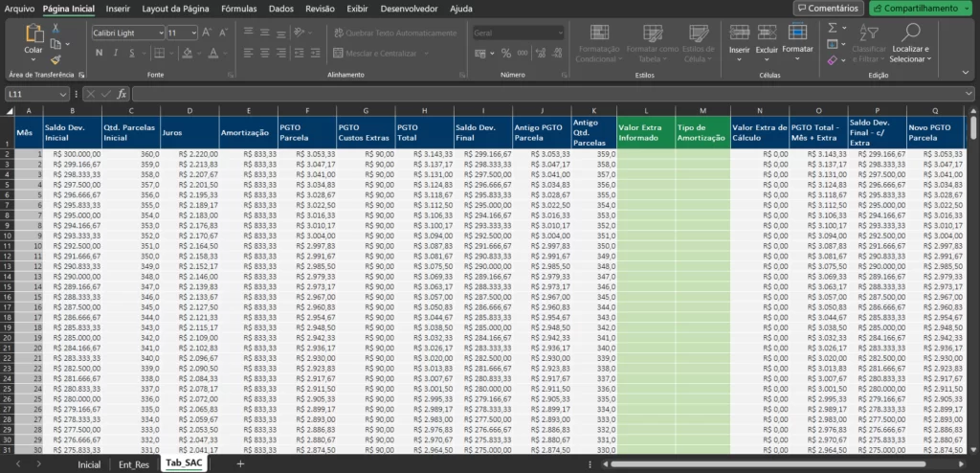Expand the formula bar chevron
Screen dimensions: 980x473
pyautogui.click(x=969, y=94)
